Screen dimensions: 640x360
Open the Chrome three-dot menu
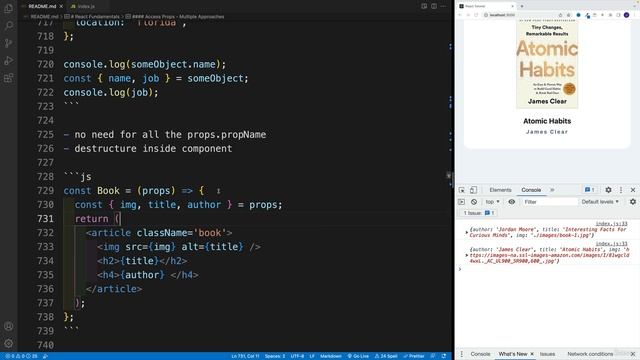tap(635, 15)
